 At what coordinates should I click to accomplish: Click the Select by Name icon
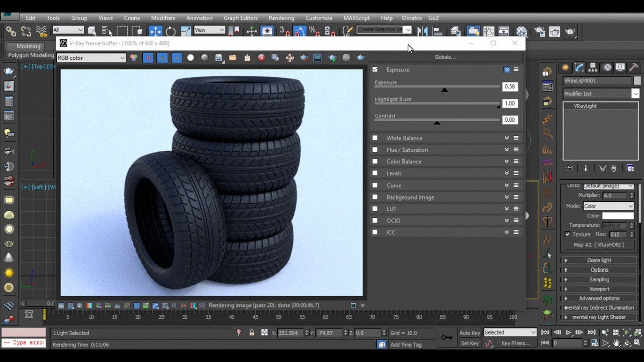pyautogui.click(x=107, y=31)
